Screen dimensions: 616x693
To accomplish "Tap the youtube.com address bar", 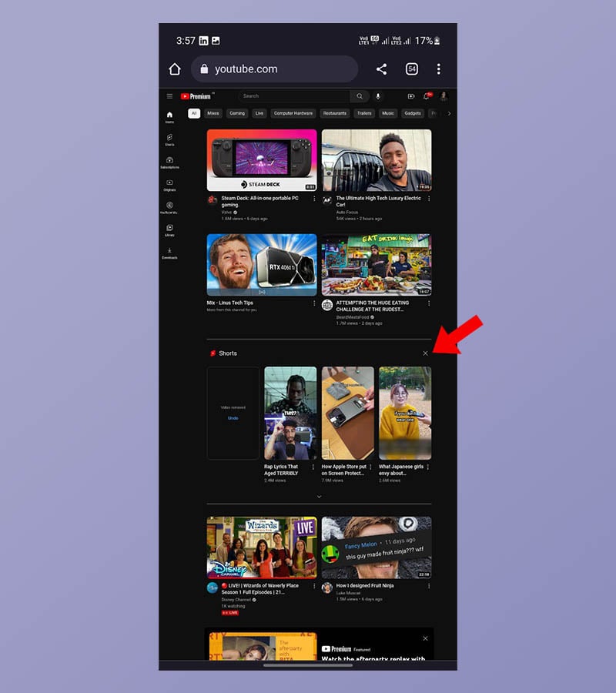I will [x=274, y=69].
